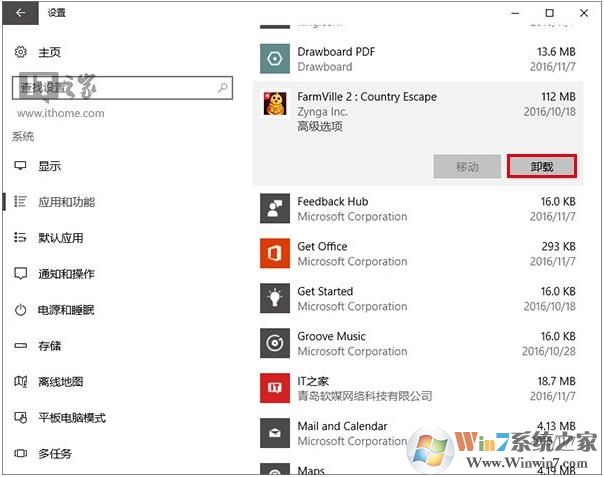
Task: Open 高级选项 link under FarmVille
Action: coord(320,126)
